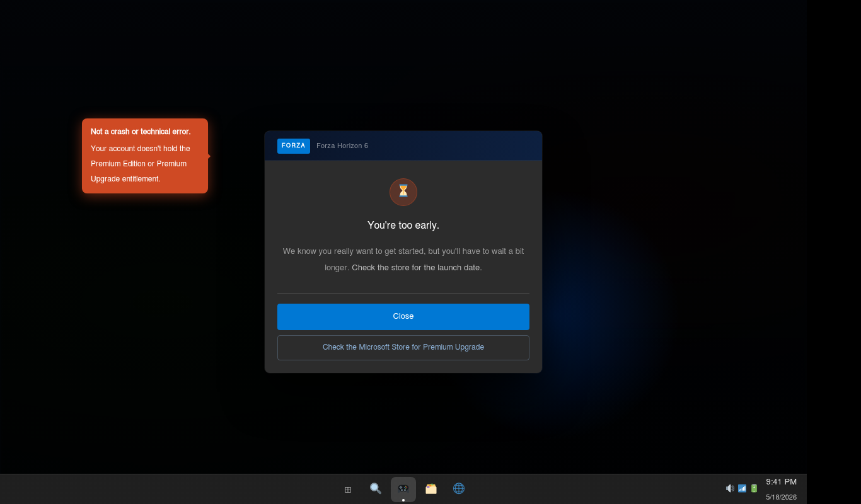Launch the globe web browser icon
Image resolution: width=861 pixels, height=504 pixels.
[459, 489]
